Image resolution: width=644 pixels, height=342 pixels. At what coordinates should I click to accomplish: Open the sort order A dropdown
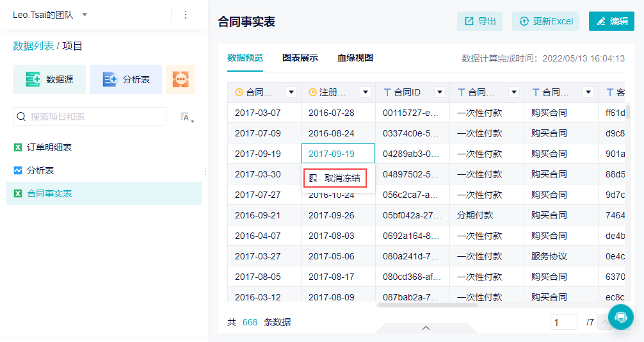click(x=188, y=118)
